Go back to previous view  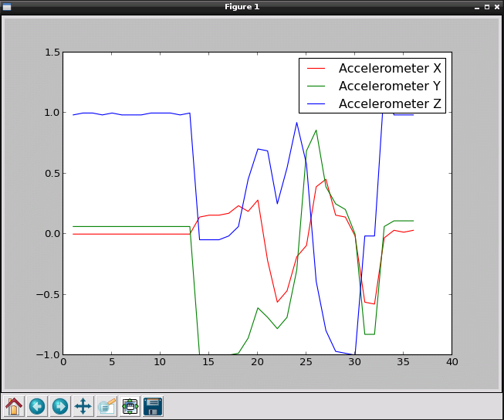37,406
